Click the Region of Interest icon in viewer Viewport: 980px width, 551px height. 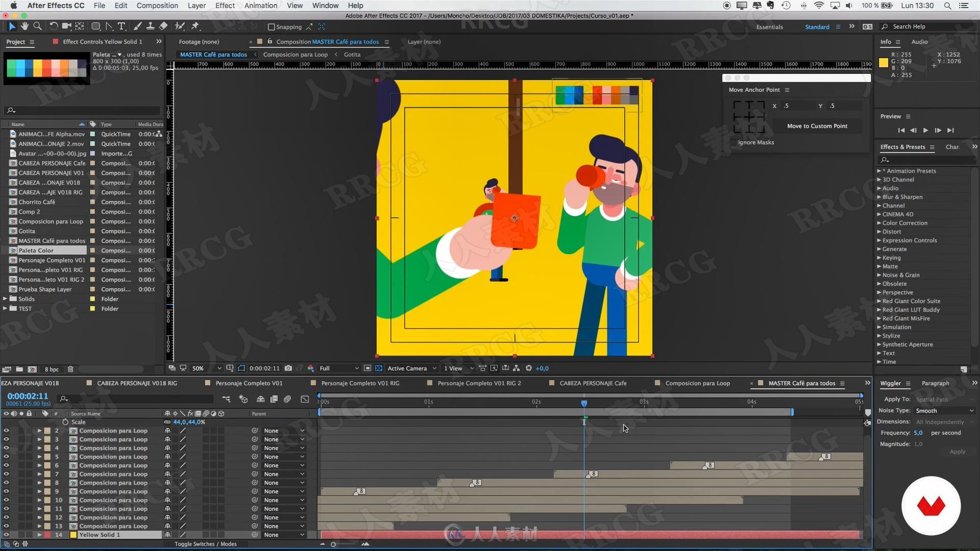point(367,368)
